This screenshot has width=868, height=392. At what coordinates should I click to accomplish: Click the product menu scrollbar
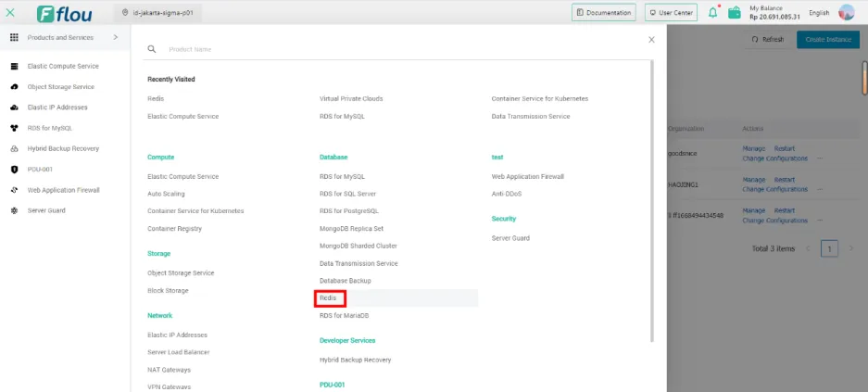(652, 201)
